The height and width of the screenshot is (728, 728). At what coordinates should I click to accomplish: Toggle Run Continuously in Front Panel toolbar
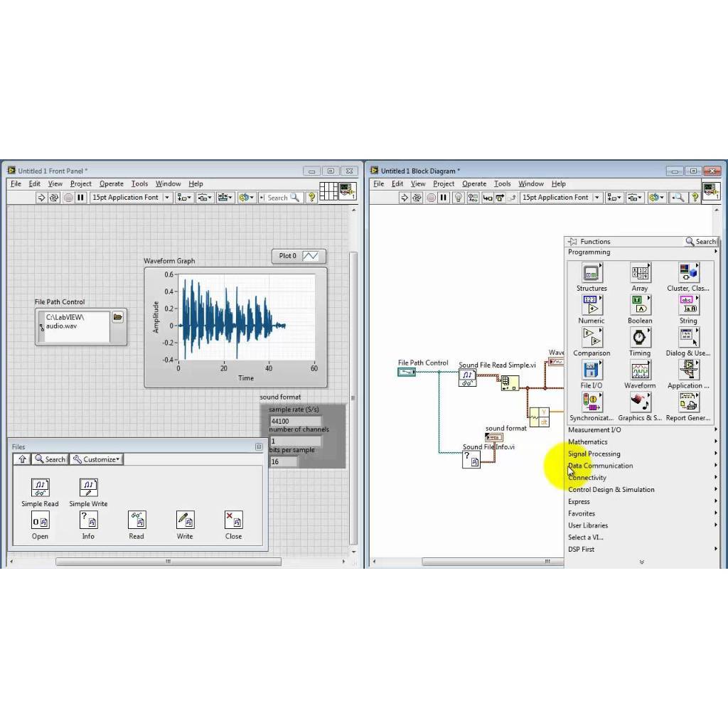[54, 198]
